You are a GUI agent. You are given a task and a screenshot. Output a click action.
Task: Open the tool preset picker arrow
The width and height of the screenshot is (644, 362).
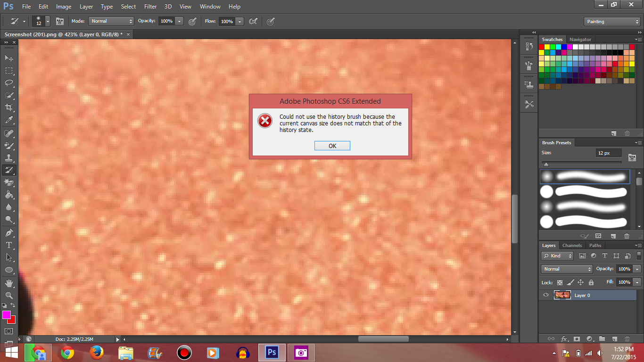[x=24, y=21]
